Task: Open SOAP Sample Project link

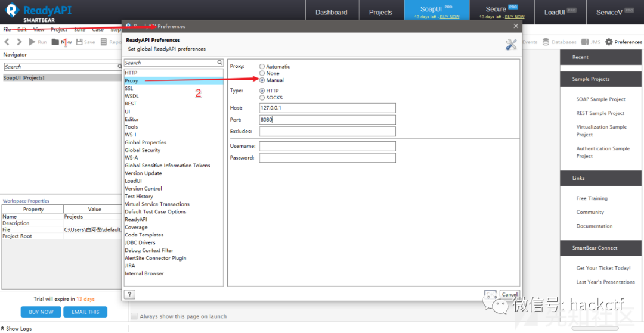Action: click(600, 99)
